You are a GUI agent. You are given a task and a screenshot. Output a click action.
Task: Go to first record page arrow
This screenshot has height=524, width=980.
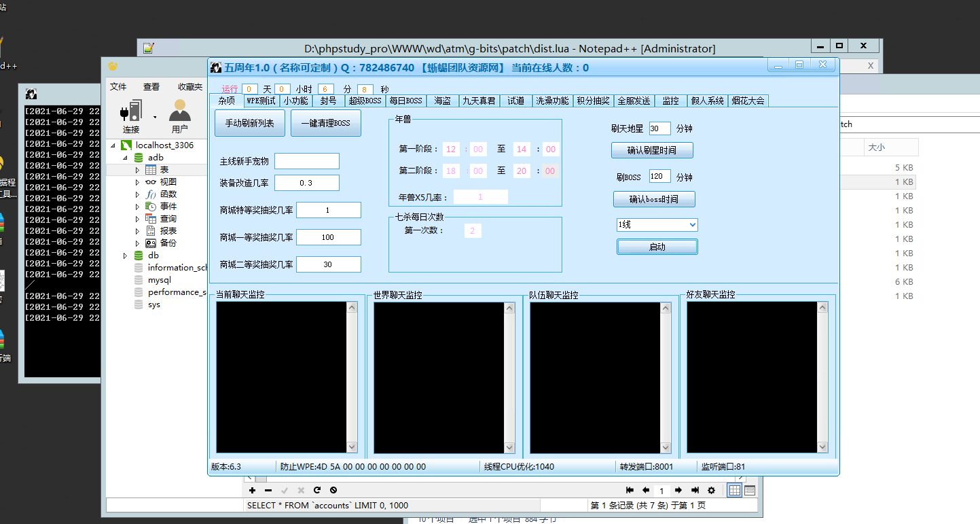630,490
